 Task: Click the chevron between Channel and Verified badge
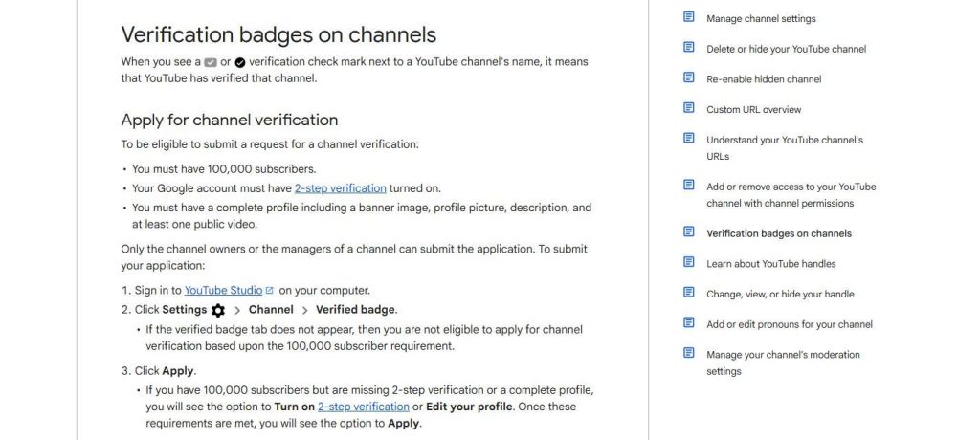[x=304, y=310]
